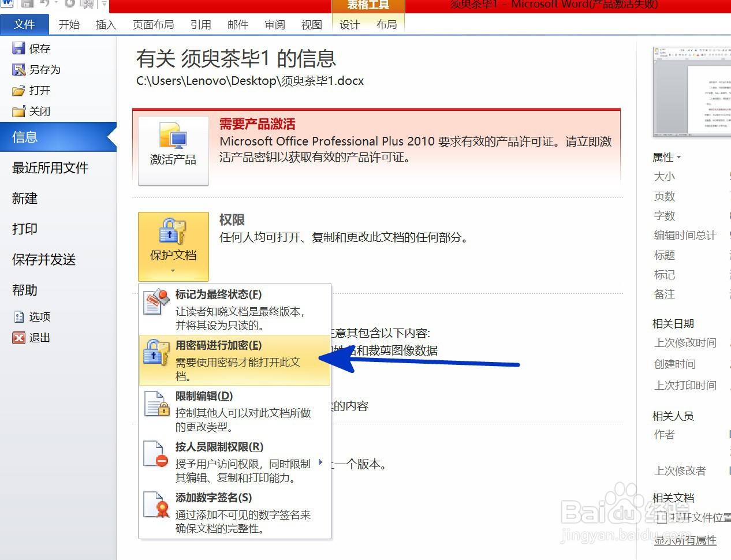Click the 用密码进行加密 lock icon
The width and height of the screenshot is (731, 560).
tap(156, 353)
